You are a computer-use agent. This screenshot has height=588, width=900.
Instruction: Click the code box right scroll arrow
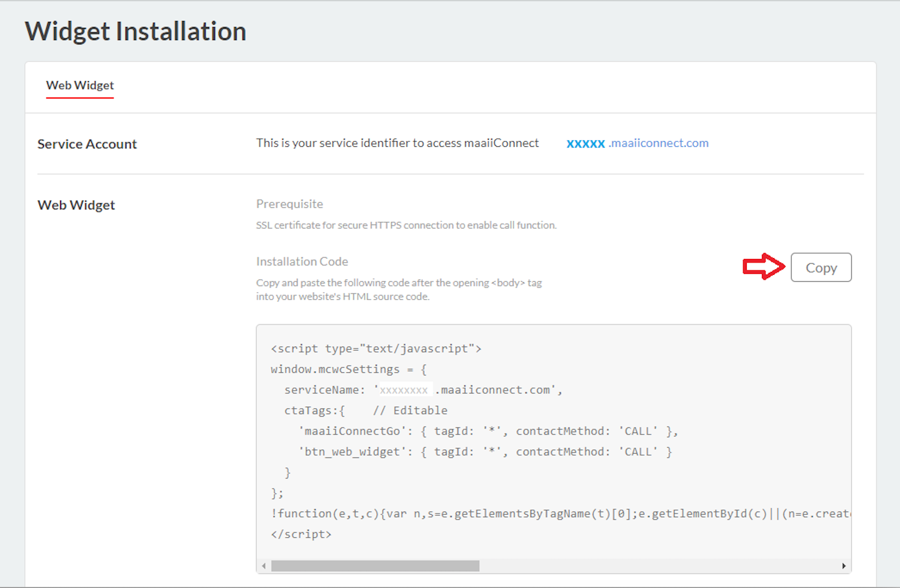pos(844,566)
